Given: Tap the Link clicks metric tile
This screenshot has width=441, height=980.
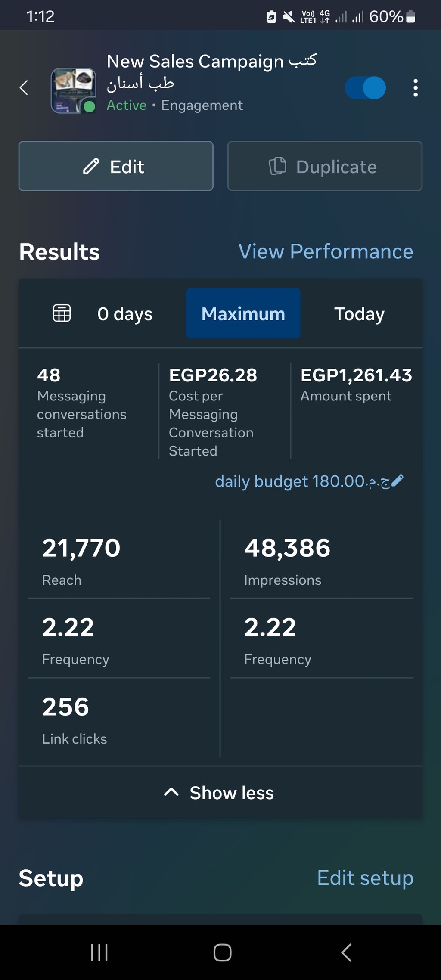Looking at the screenshot, I should pyautogui.click(x=118, y=717).
